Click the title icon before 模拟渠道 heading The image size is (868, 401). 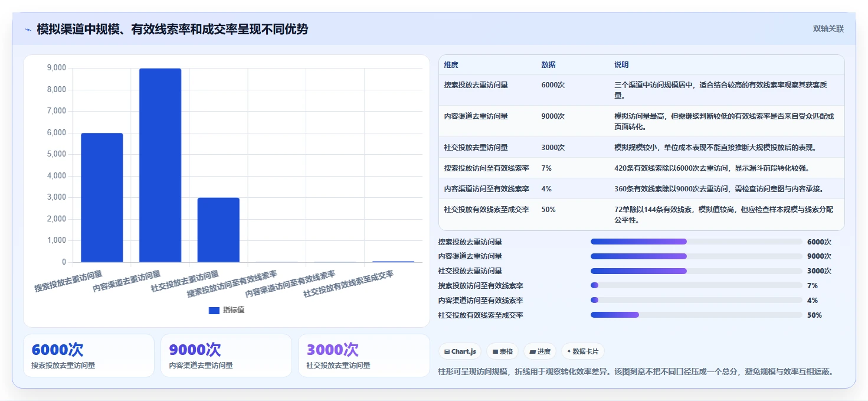pos(28,30)
